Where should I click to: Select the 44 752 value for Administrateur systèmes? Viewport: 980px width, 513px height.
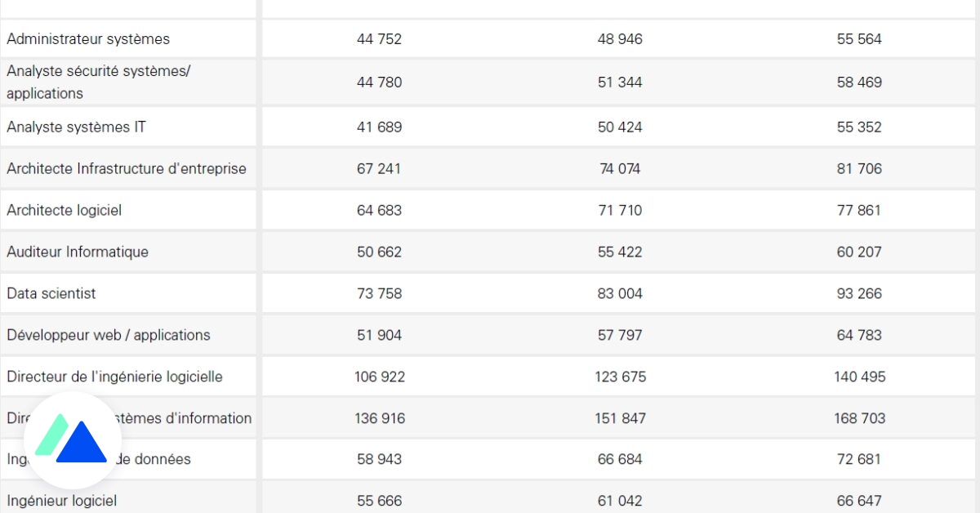pyautogui.click(x=380, y=39)
